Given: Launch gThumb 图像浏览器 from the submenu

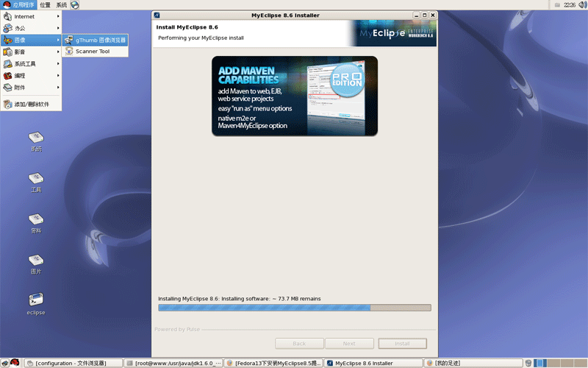Looking at the screenshot, I should [96, 40].
